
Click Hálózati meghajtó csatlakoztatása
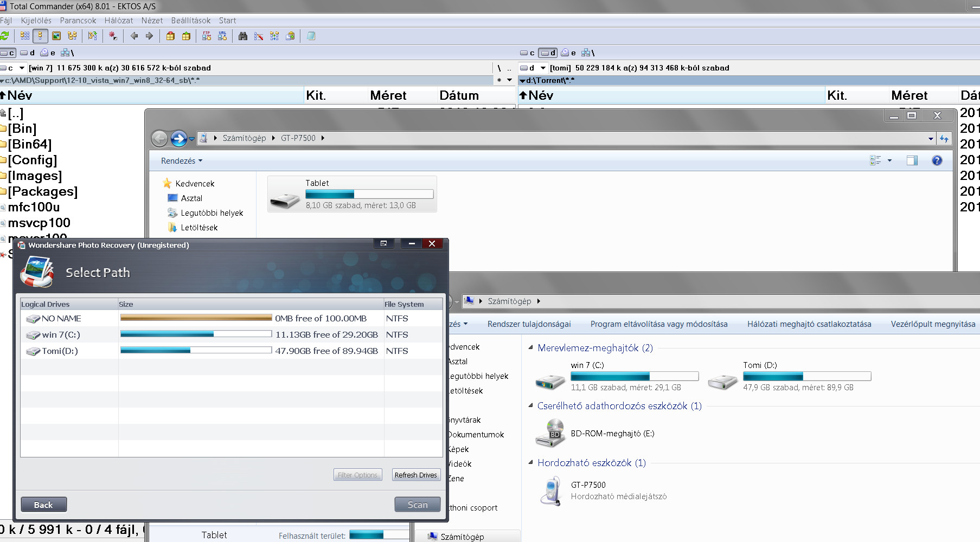tap(809, 324)
